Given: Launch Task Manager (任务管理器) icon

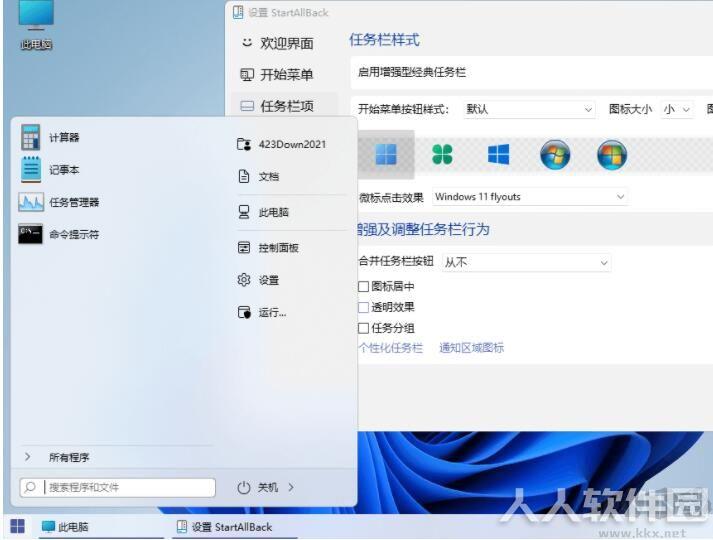Looking at the screenshot, I should (x=31, y=202).
